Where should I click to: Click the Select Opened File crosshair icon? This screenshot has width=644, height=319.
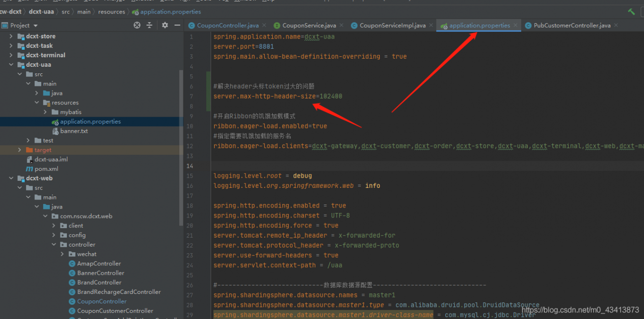tap(137, 25)
